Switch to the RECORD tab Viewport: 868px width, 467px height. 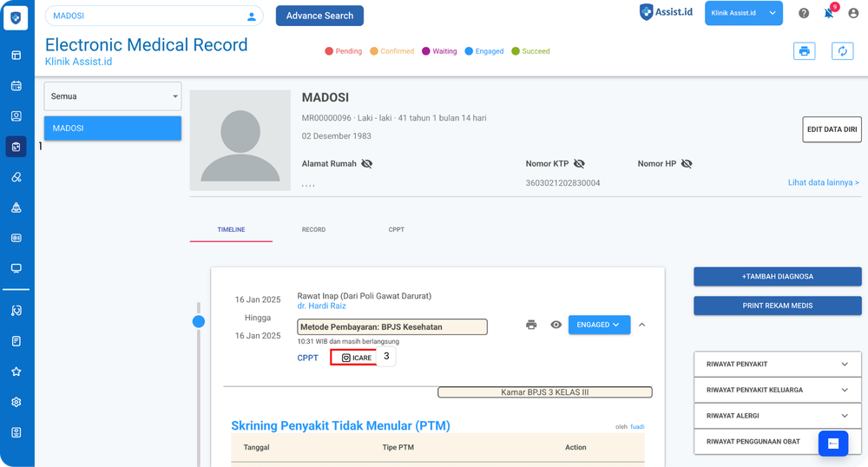tap(313, 230)
